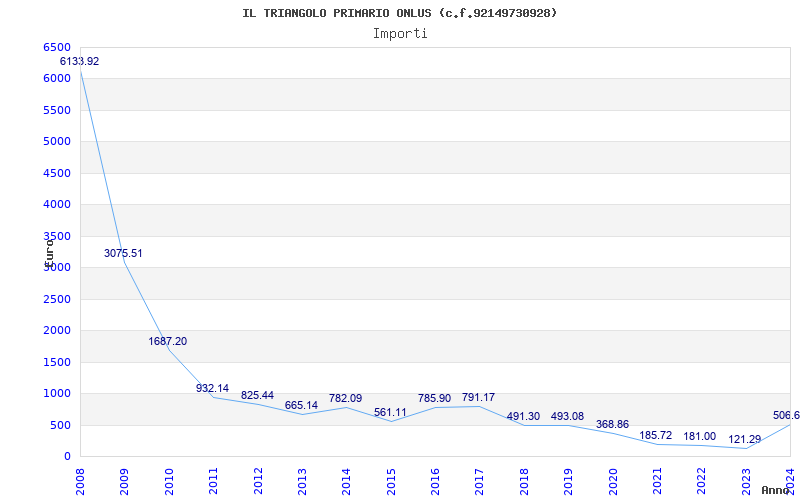
Task: Select the data label 491.30
Action: click(x=523, y=416)
